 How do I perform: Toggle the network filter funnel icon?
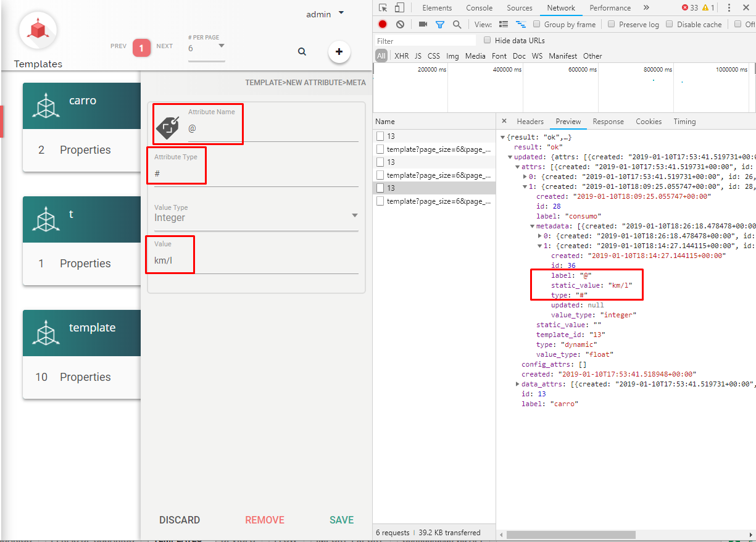[440, 25]
